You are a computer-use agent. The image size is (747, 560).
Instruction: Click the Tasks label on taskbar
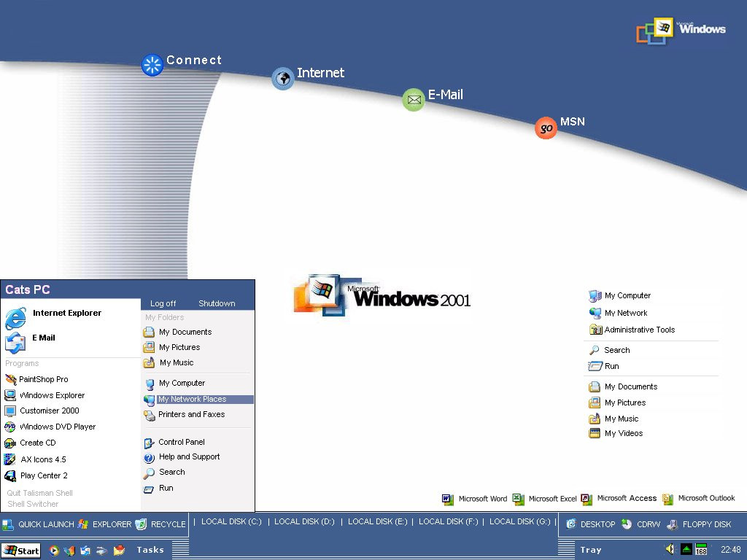tap(150, 550)
